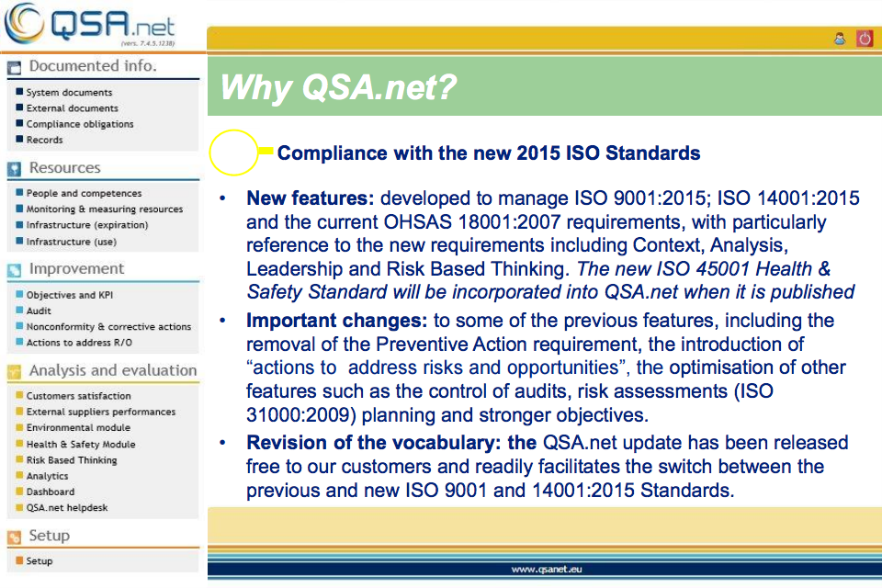
Task: Go to Objectives and KPI
Action: 70,295
